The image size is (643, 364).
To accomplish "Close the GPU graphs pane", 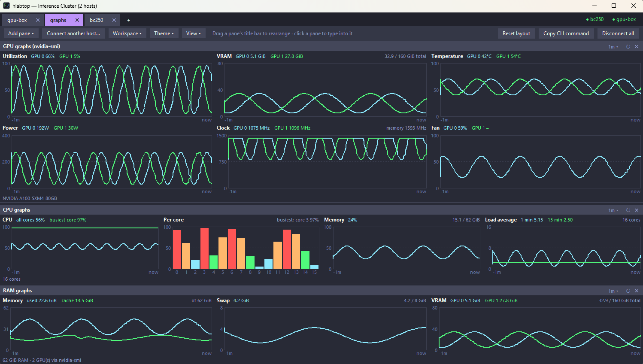I will [x=637, y=47].
